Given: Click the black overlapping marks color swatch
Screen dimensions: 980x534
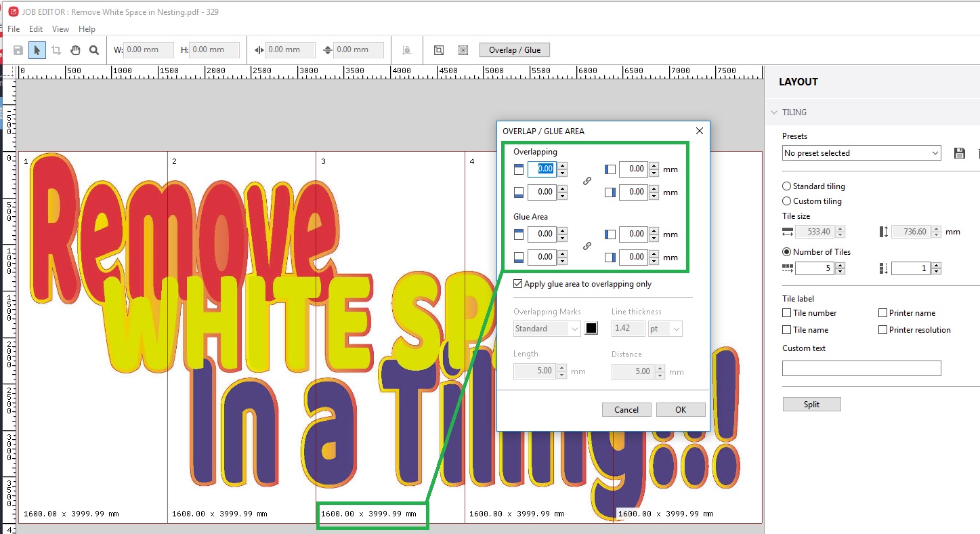Looking at the screenshot, I should [x=591, y=328].
